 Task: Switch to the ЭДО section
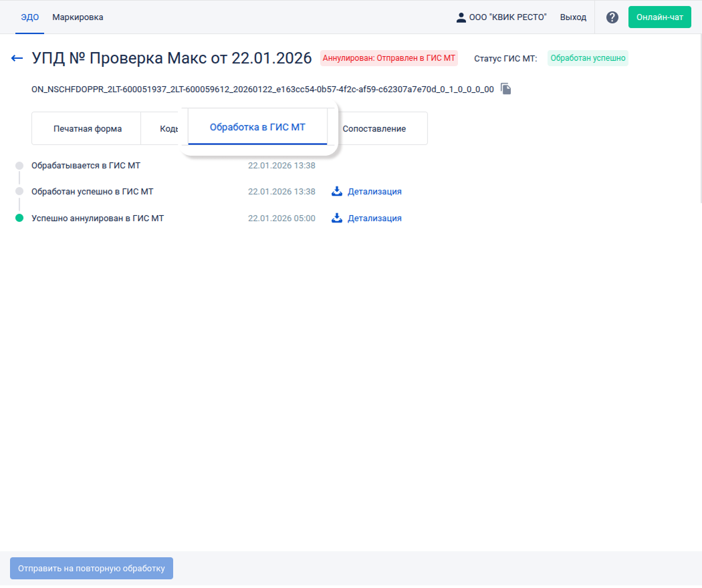pyautogui.click(x=29, y=17)
